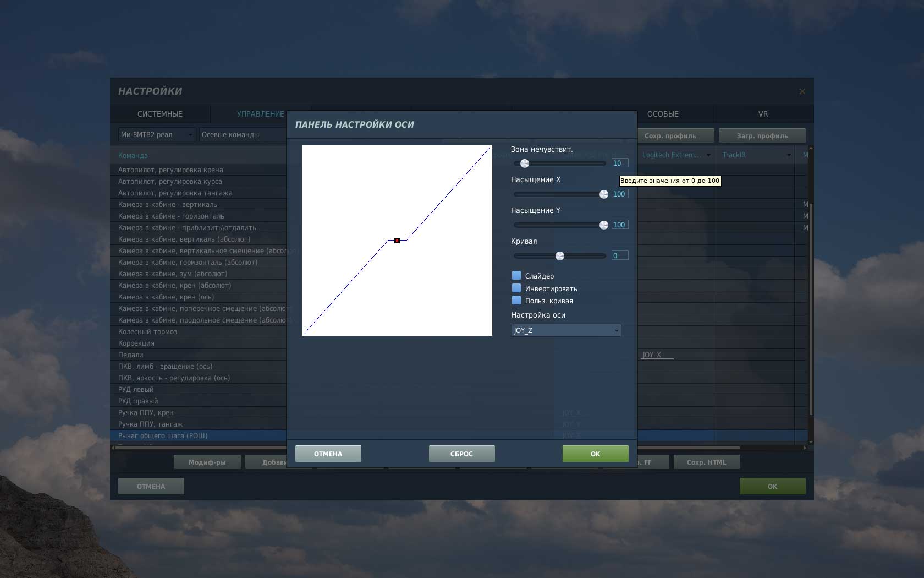This screenshot has height=578, width=924.
Task: Select row Автопилот, регулировка тангажа
Action: [x=199, y=193]
